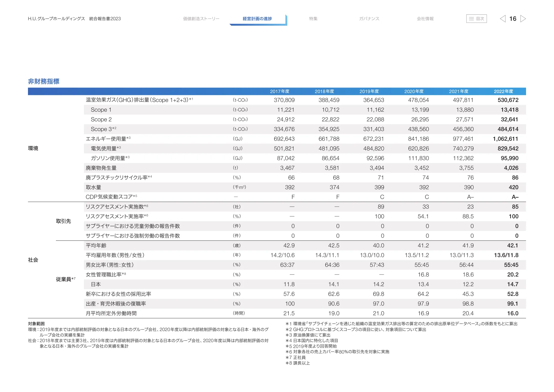Click the エネルギー使用量 row label
Screen dimensions: 554x392
click(106, 139)
